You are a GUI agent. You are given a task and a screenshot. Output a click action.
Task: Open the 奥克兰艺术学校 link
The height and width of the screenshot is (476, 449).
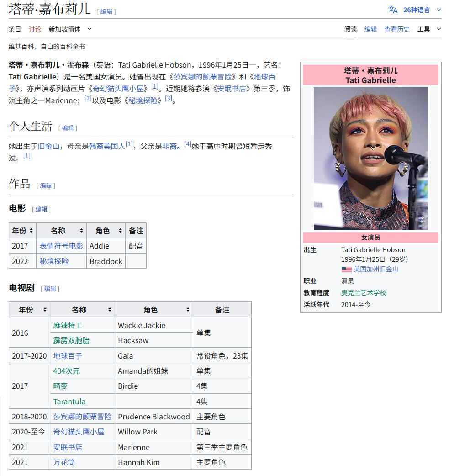click(x=364, y=293)
